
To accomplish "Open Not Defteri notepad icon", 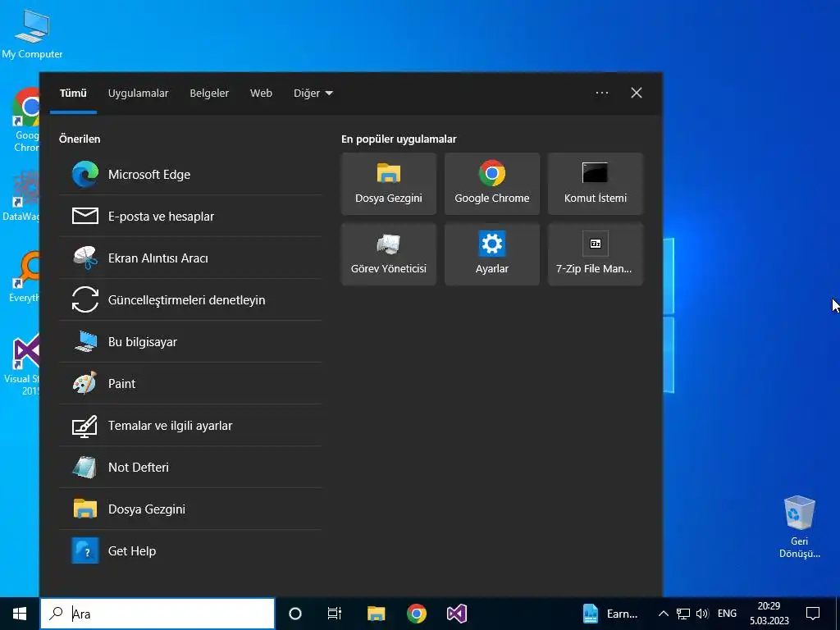I will click(85, 467).
